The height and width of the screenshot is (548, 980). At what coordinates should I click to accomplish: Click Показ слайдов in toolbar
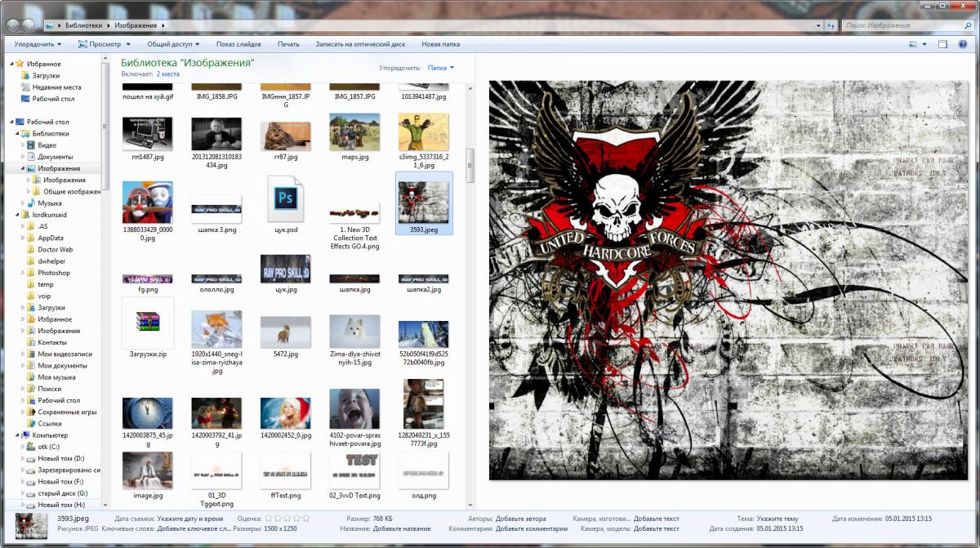[238, 44]
